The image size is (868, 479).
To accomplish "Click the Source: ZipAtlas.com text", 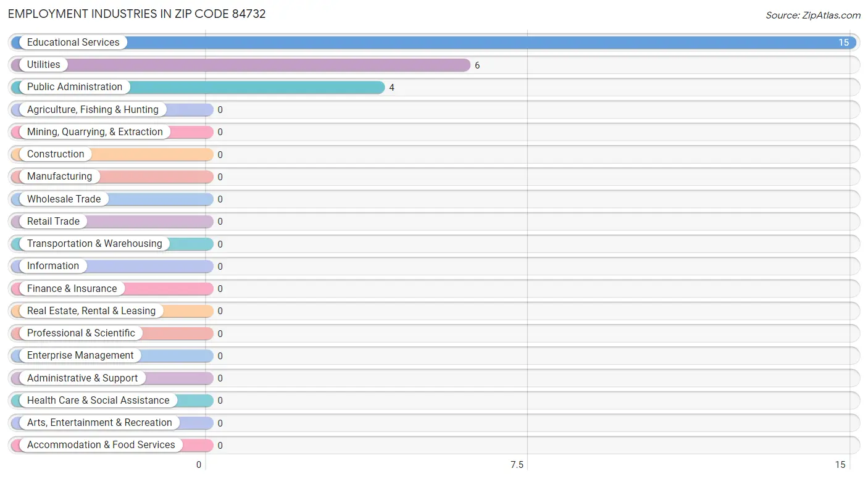I will pyautogui.click(x=812, y=15).
